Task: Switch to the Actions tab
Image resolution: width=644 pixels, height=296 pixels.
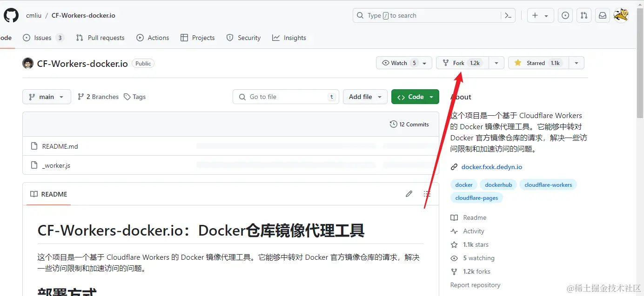Action: pyautogui.click(x=153, y=38)
